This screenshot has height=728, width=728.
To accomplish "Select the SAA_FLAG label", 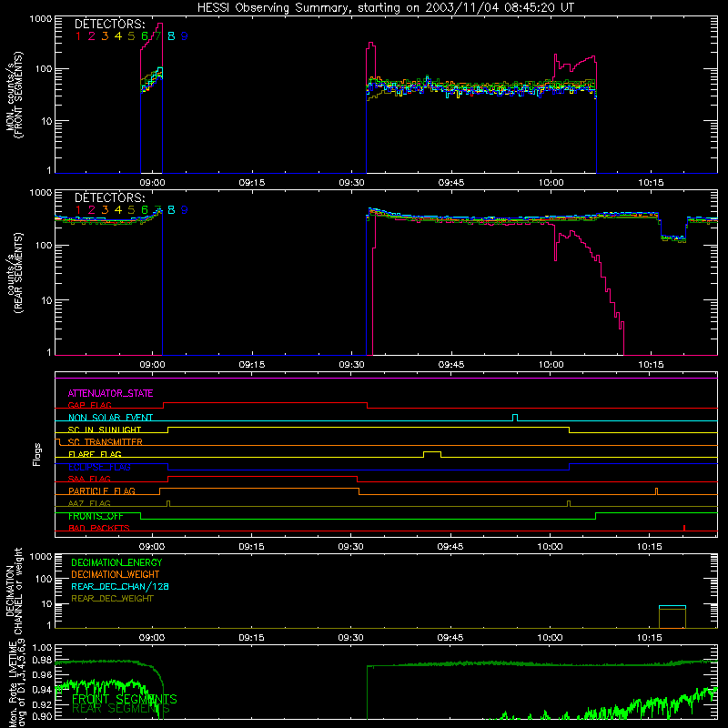I will [89, 480].
